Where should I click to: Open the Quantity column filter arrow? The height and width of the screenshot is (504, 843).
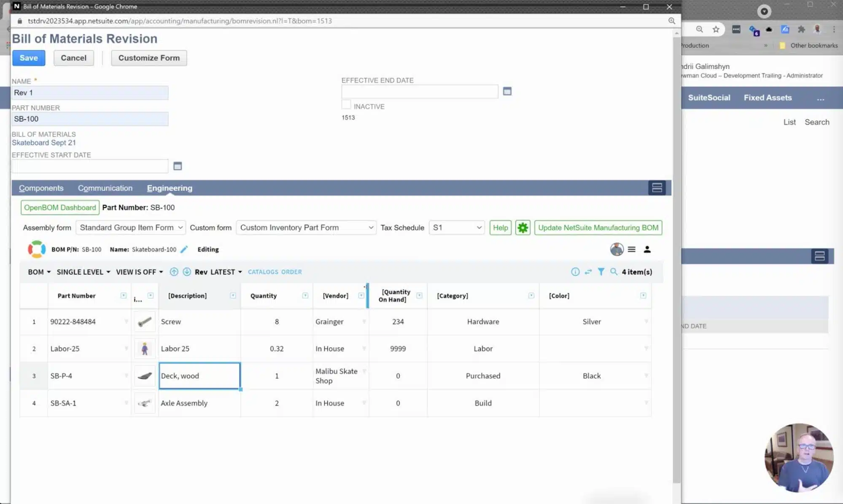(x=305, y=295)
